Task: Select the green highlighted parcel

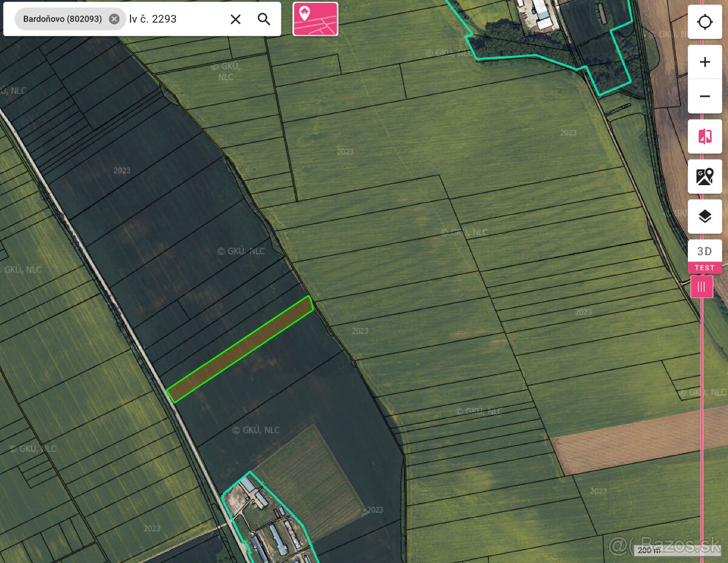Action: [240, 349]
